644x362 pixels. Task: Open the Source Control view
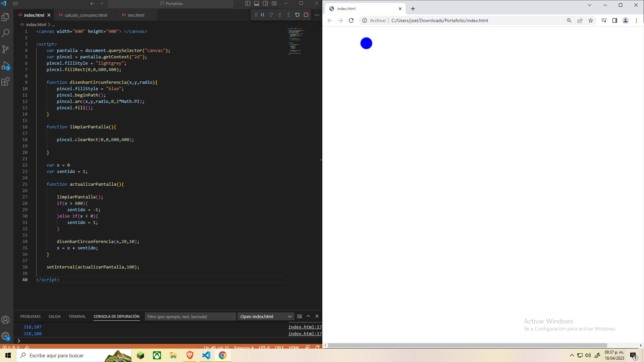5,49
